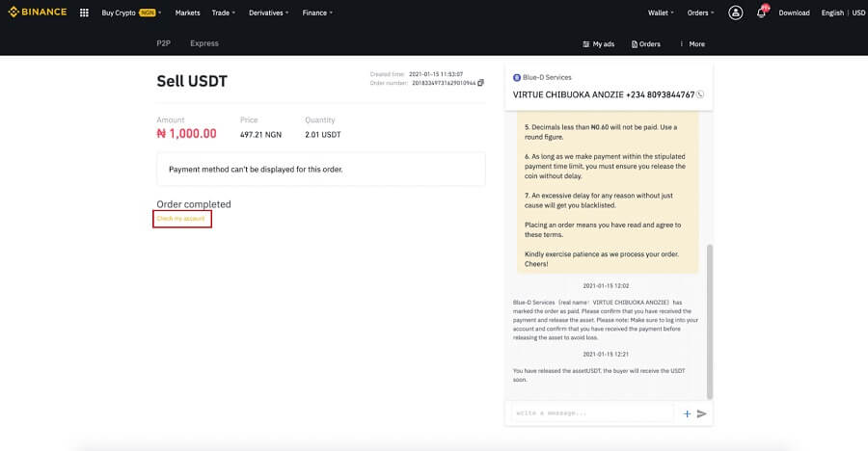The width and height of the screenshot is (868, 451).
Task: Open the notifications bell
Action: (762, 13)
